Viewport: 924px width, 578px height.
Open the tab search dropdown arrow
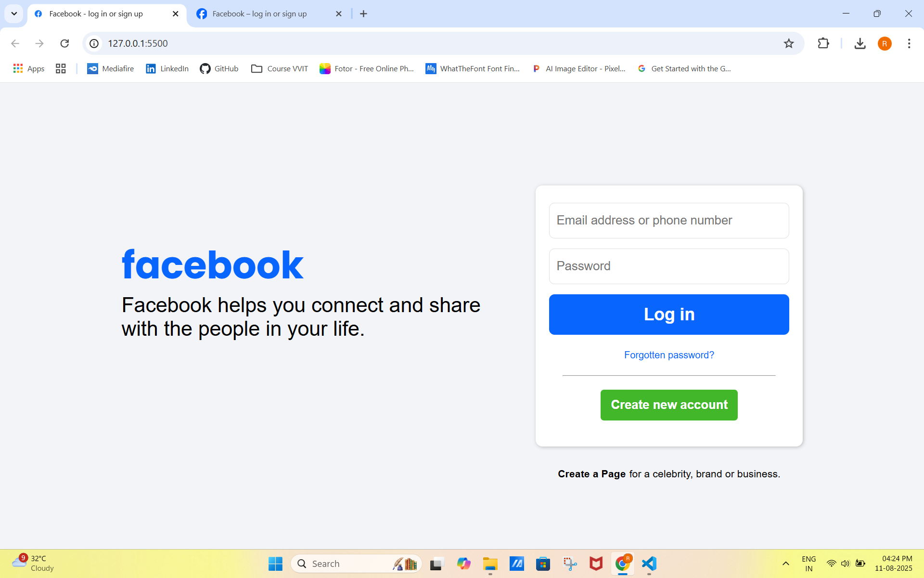[14, 13]
